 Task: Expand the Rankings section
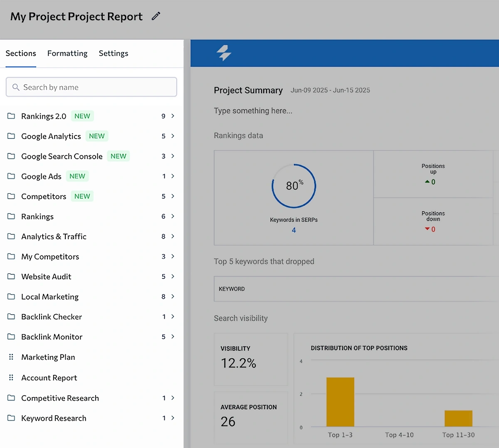pos(173,216)
